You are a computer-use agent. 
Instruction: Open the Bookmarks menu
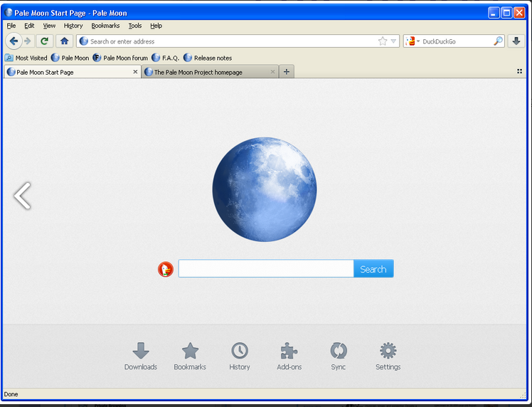point(105,26)
